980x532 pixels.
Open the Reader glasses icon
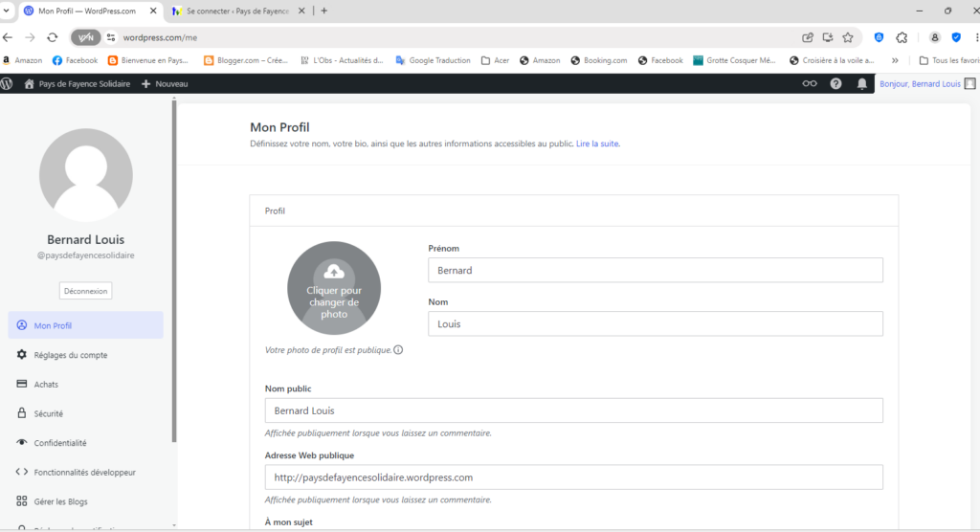click(810, 84)
